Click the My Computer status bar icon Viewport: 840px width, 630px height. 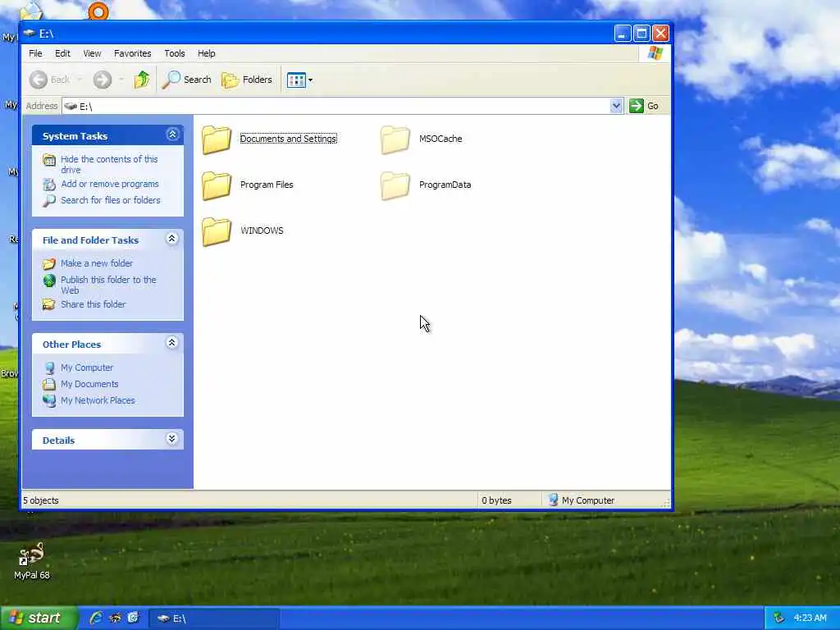[553, 500]
